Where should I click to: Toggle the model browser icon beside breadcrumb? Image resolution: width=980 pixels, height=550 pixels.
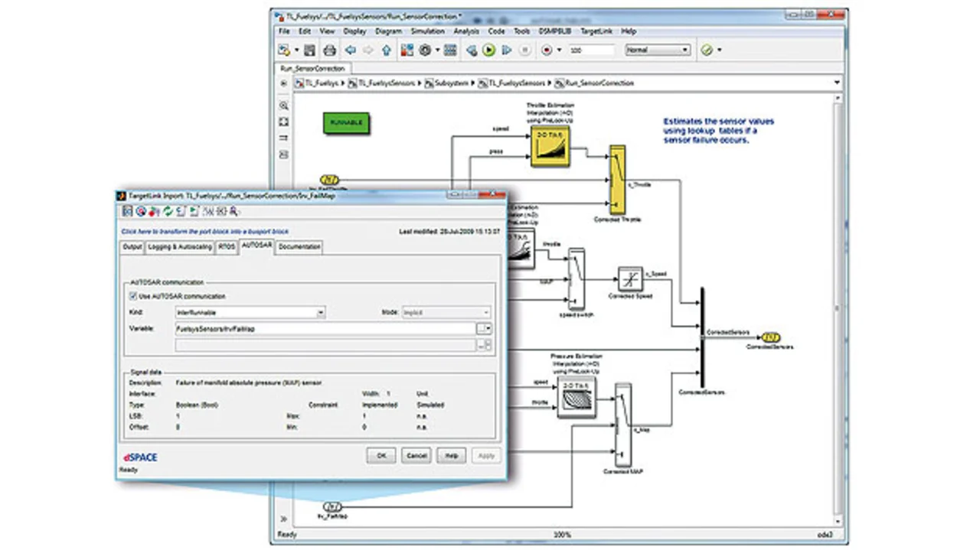(x=284, y=83)
